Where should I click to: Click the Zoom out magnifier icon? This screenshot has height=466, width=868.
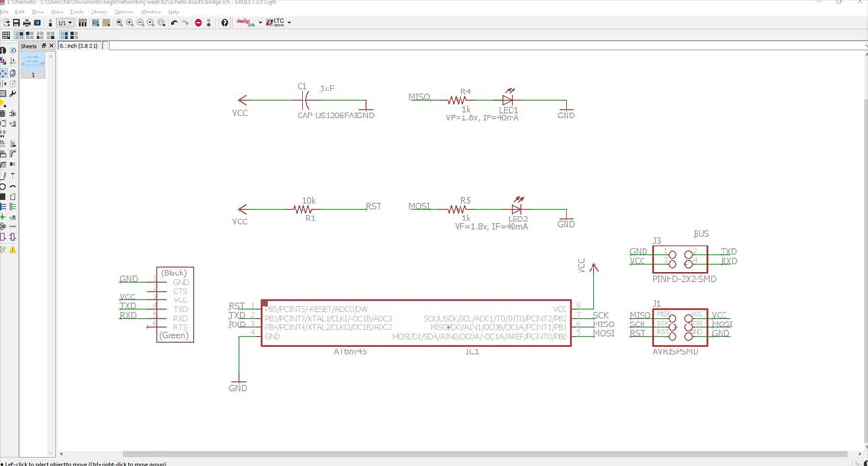coord(140,23)
